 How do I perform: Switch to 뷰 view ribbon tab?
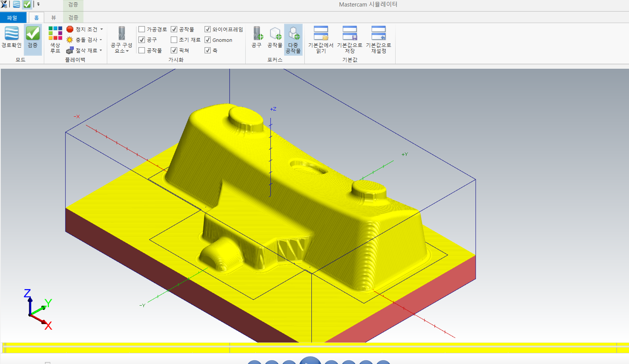click(x=53, y=18)
